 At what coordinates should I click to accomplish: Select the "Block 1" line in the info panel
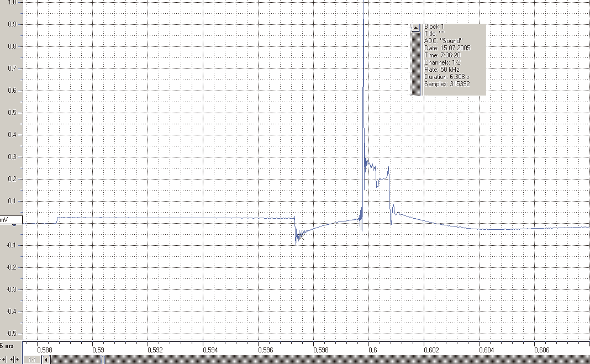point(434,27)
